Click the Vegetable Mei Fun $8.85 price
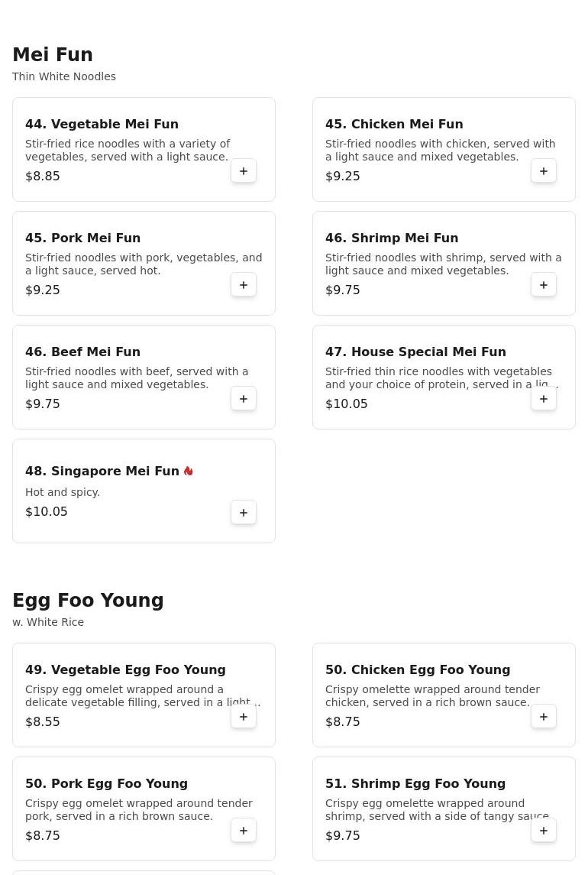 point(43,177)
